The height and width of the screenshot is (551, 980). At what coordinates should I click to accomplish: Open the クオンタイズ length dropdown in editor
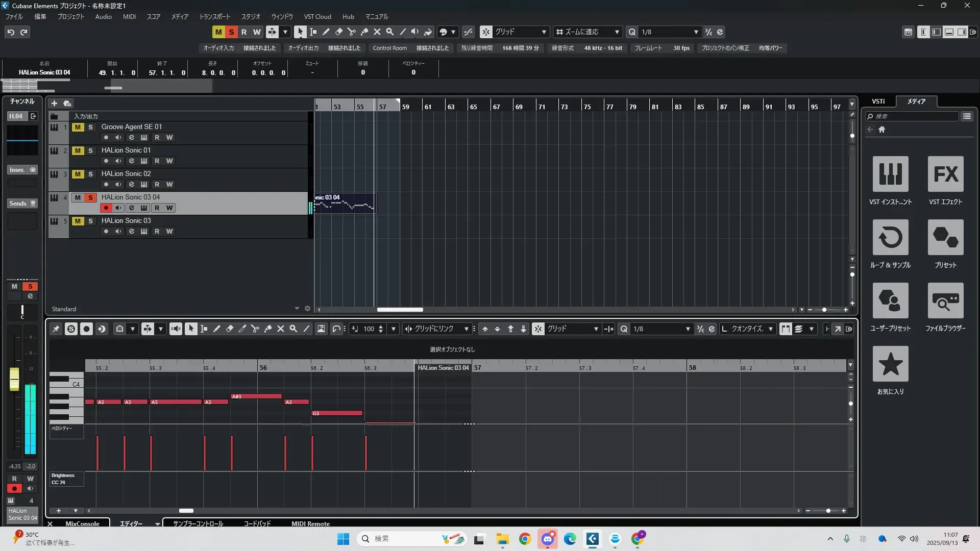click(x=770, y=329)
